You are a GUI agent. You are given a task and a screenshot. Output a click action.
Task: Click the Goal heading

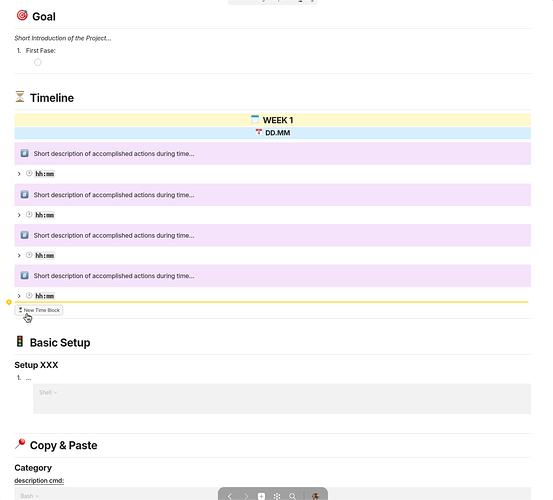point(44,16)
